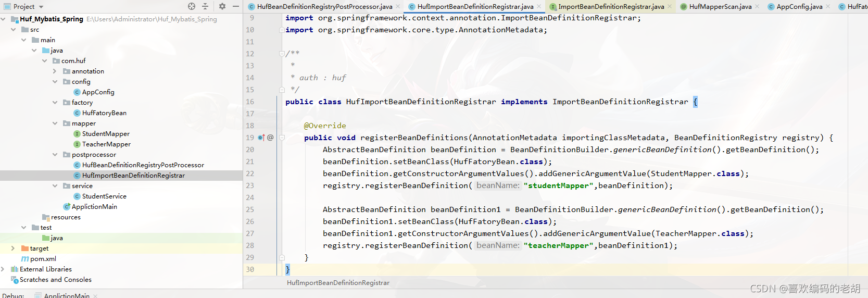Collapse the Huf_Mybatis_Spring project root
868x298 pixels.
click(x=3, y=19)
